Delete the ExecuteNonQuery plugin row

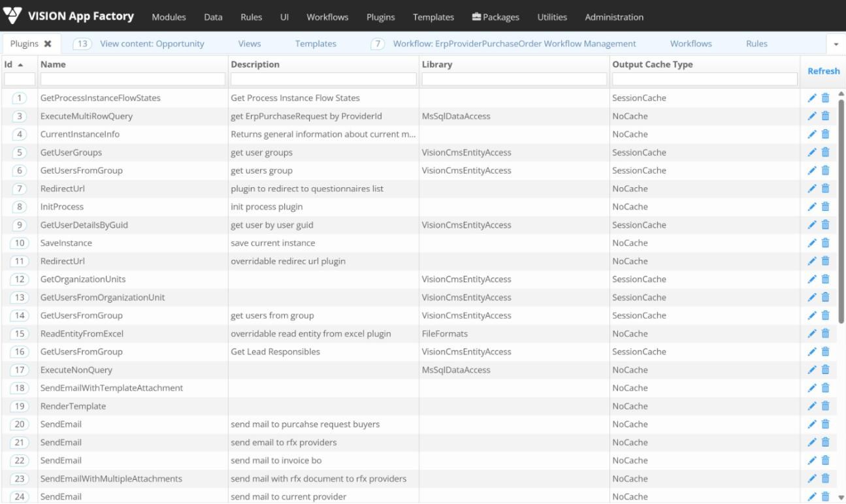[x=825, y=370]
